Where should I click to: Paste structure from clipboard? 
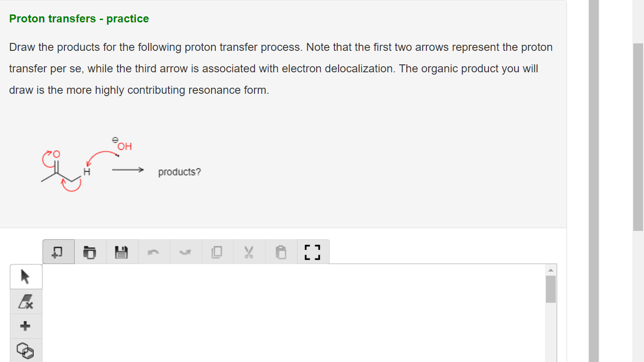(x=281, y=251)
